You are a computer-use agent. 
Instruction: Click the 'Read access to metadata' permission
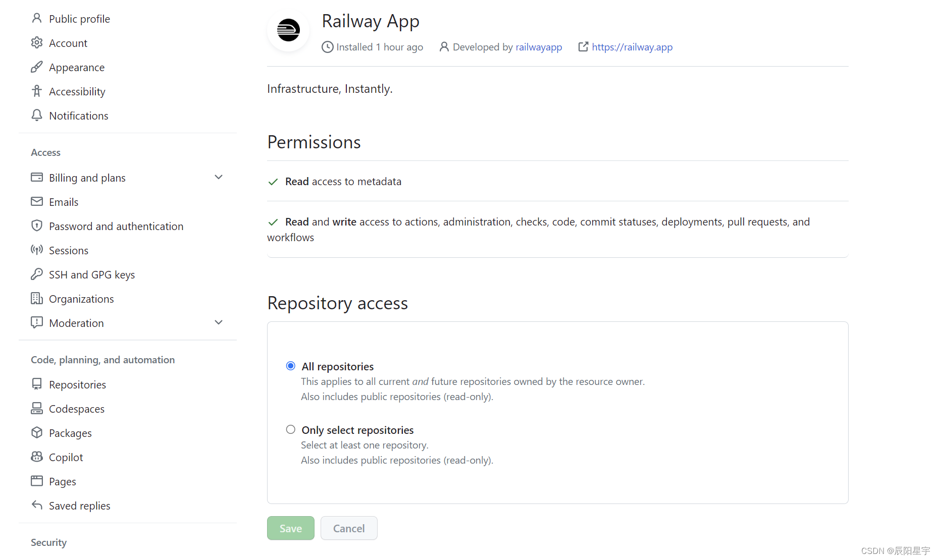pyautogui.click(x=343, y=181)
